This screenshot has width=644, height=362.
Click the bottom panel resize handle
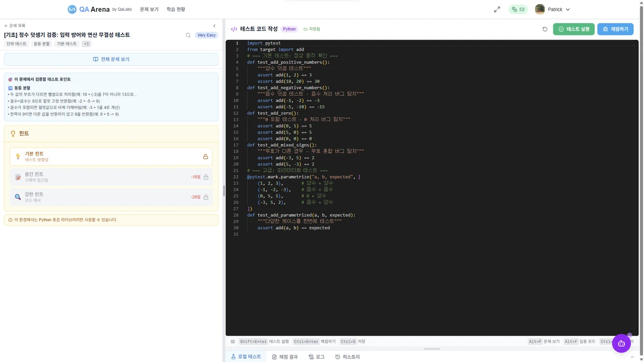[432, 349]
